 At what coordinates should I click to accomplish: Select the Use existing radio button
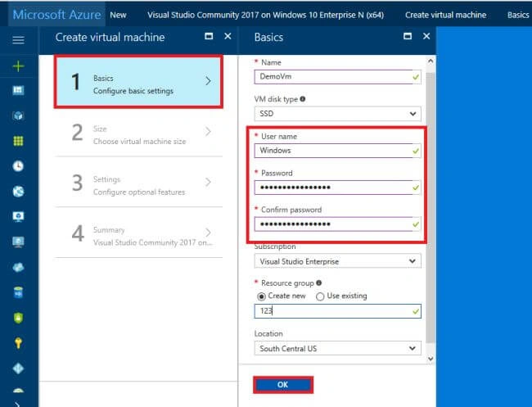pyautogui.click(x=320, y=296)
